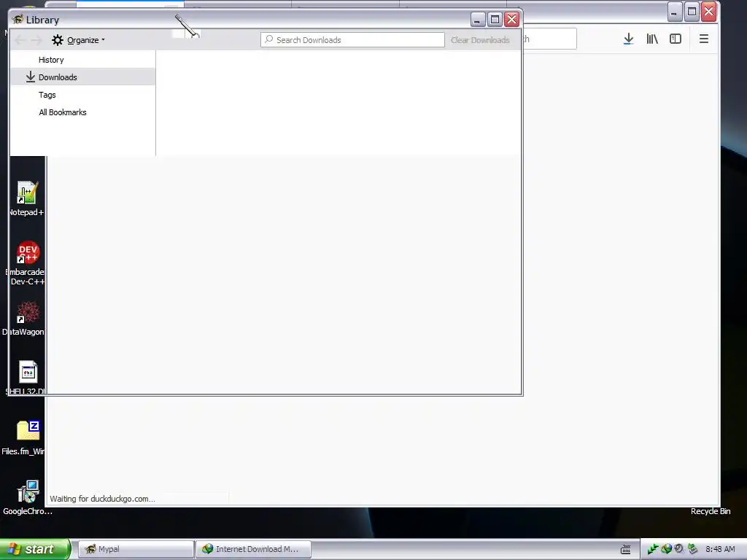Screen dimensions: 747x560
Task: Click Clear Downloads button
Action: [480, 40]
